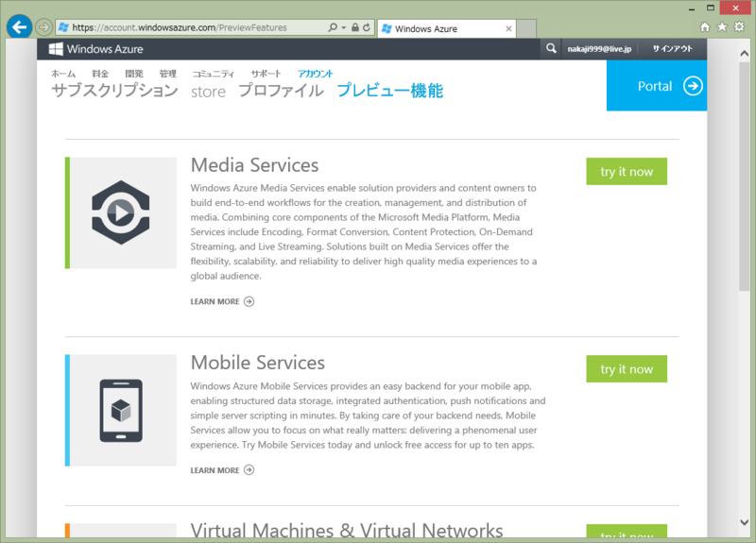Sign out via サインアウト link
The height and width of the screenshot is (543, 756).
tap(673, 49)
